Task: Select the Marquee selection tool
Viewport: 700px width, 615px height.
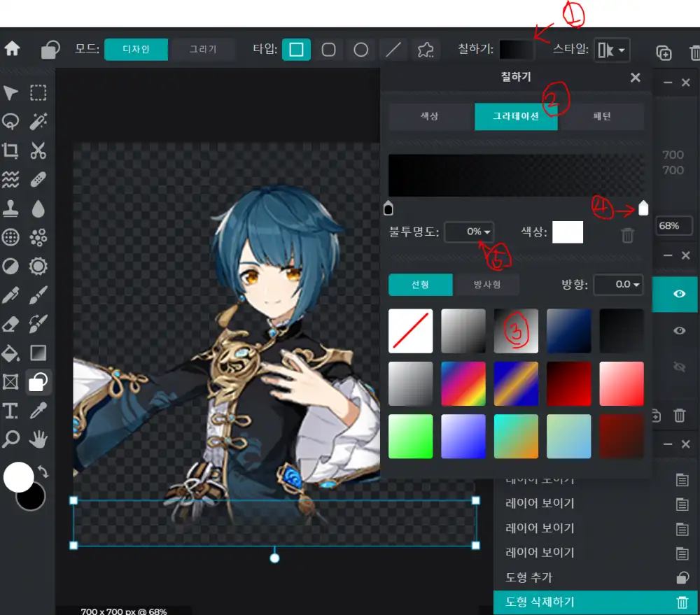Action: tap(38, 93)
